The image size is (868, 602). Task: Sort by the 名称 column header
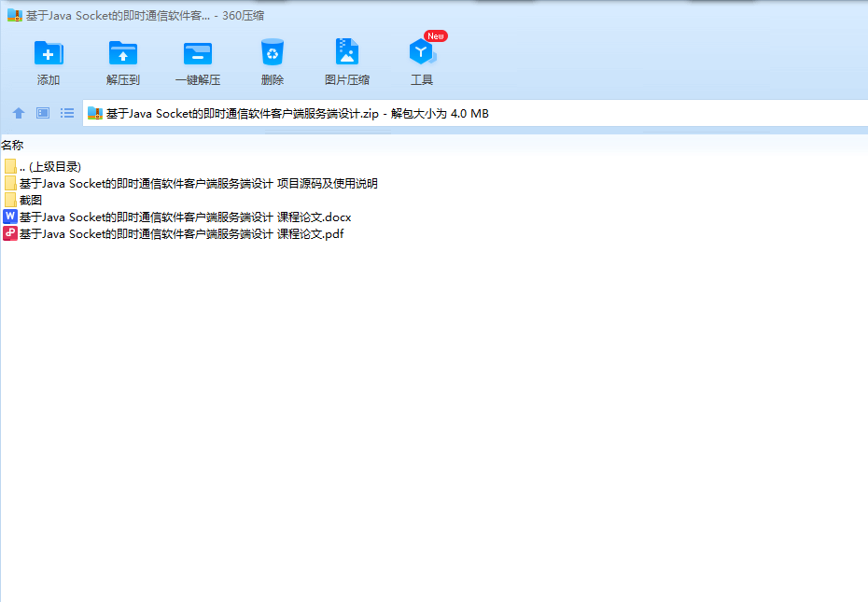click(x=12, y=145)
